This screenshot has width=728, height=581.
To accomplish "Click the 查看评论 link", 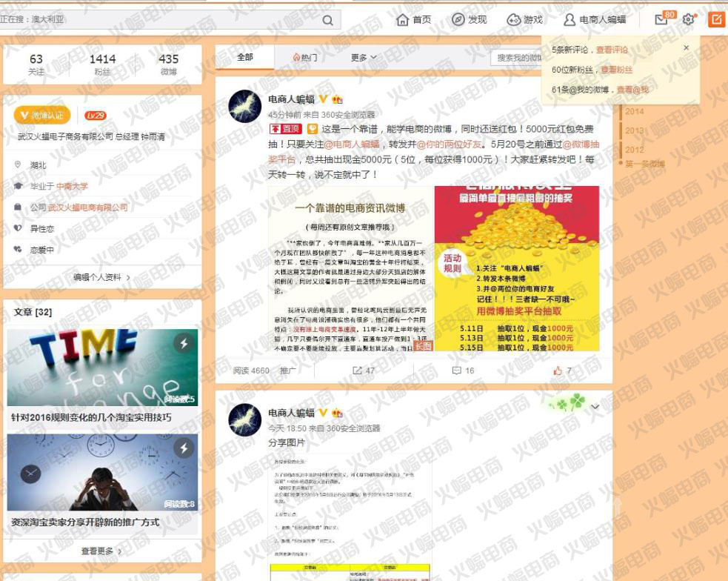I will point(612,50).
